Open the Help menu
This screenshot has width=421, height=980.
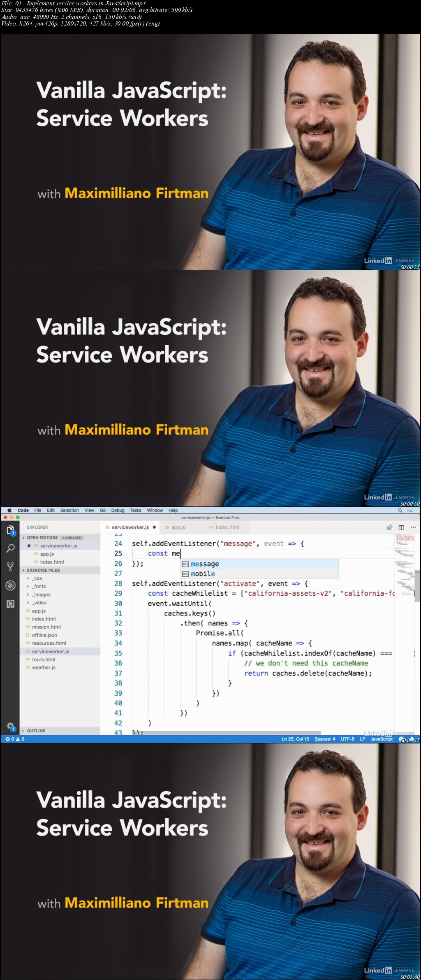173,510
